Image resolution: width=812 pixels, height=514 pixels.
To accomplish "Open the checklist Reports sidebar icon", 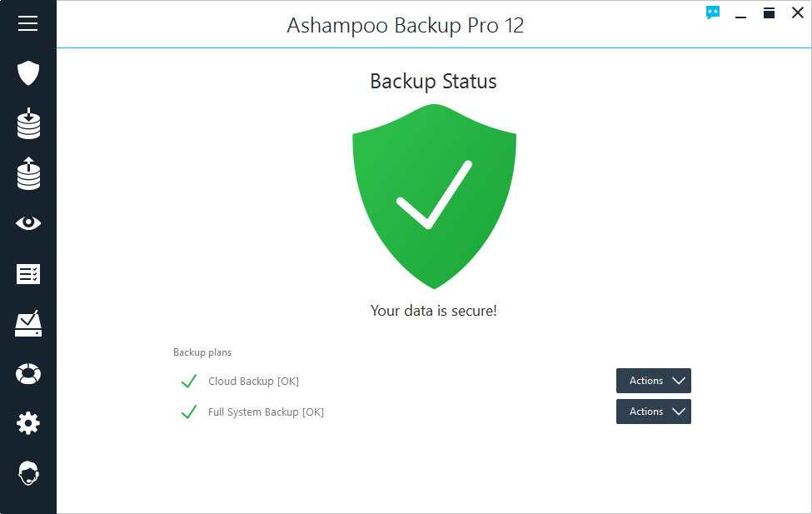I will pos(28,274).
